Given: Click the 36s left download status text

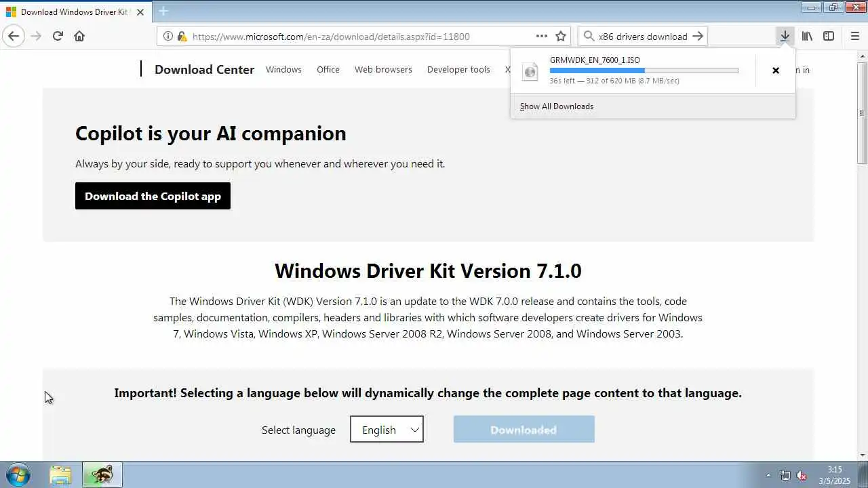Looking at the screenshot, I should (x=614, y=81).
